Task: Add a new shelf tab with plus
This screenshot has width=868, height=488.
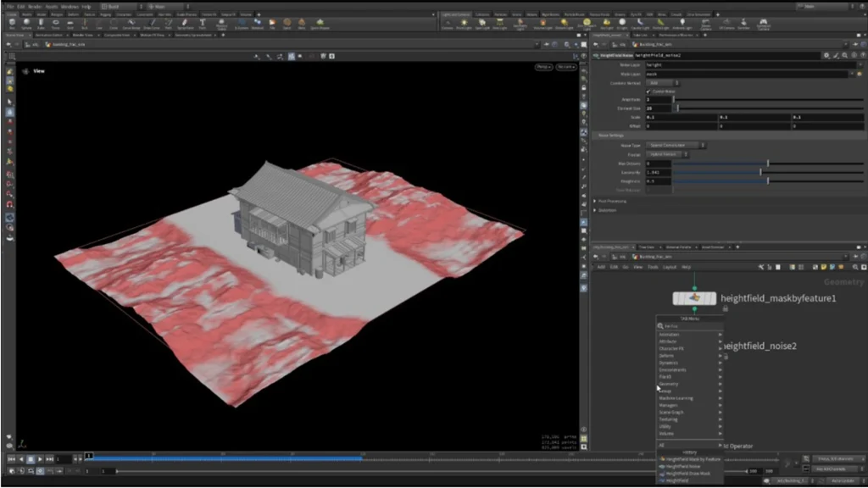Action: pos(259,14)
